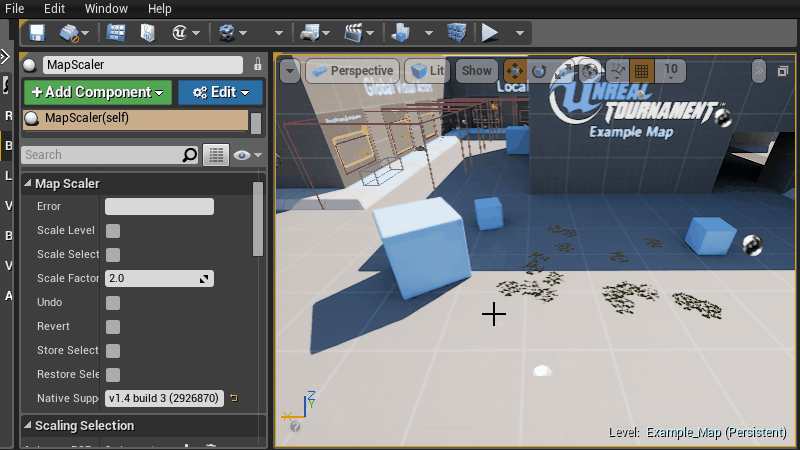This screenshot has height=450, width=800.
Task: Tick the Store Selected checkbox
Action: [x=113, y=351]
